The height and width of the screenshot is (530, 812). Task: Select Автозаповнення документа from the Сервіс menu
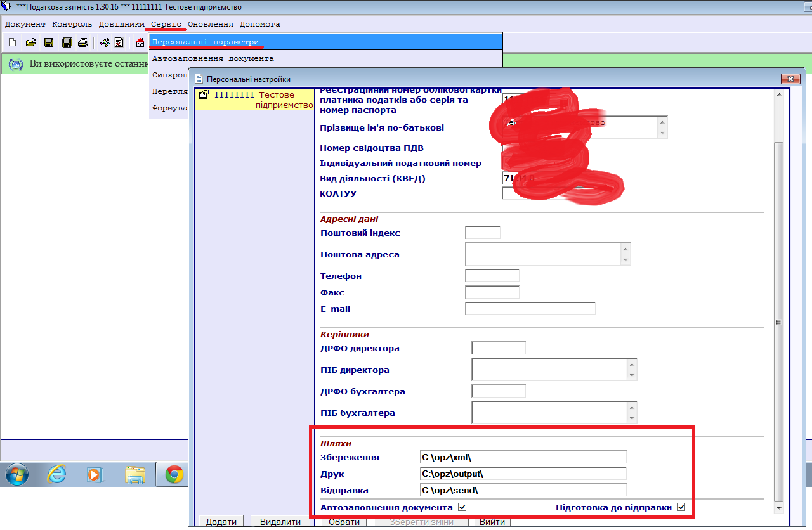coord(213,58)
